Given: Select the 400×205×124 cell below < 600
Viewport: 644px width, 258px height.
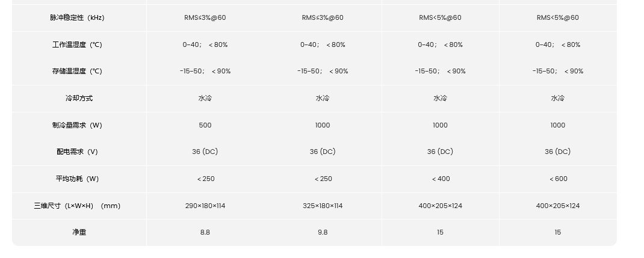Looking at the screenshot, I should [x=558, y=206].
